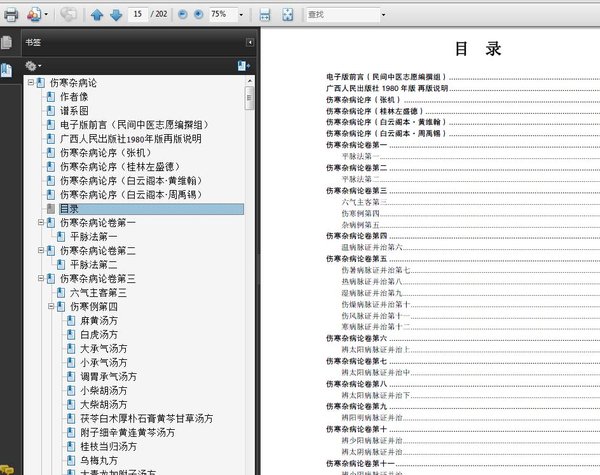Open the 白虎汤方 bookmark
The width and height of the screenshot is (600, 475).
click(x=99, y=335)
